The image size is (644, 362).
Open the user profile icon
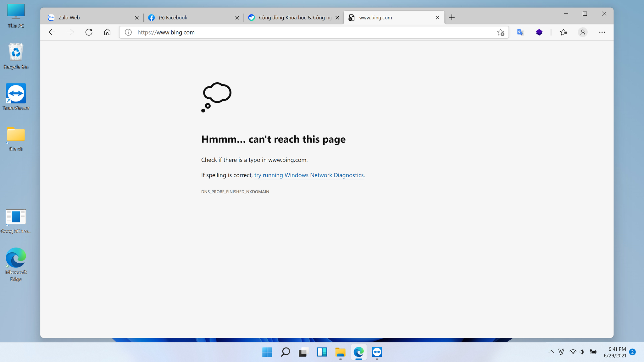[x=583, y=32]
